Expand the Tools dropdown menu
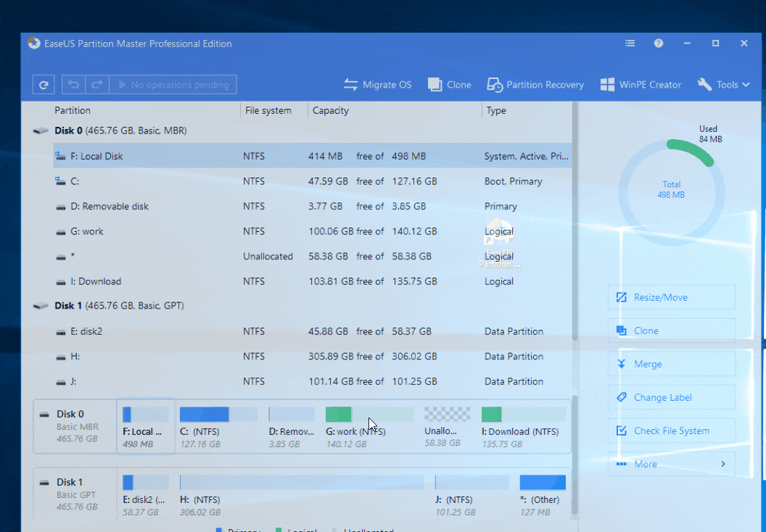The width and height of the screenshot is (766, 532). click(724, 85)
